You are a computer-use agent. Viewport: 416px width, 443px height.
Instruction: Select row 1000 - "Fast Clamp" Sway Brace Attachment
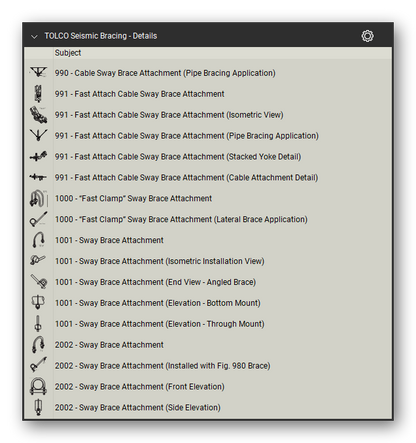coord(208,198)
